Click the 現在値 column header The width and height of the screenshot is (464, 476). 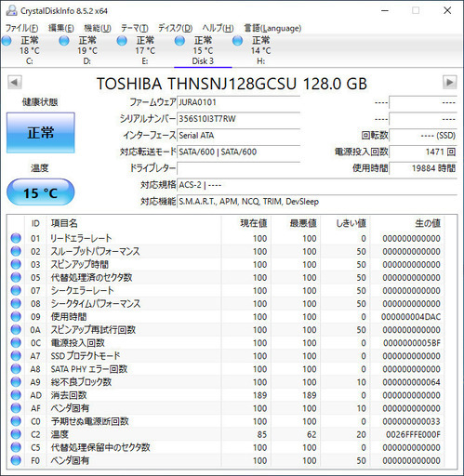pyautogui.click(x=246, y=223)
